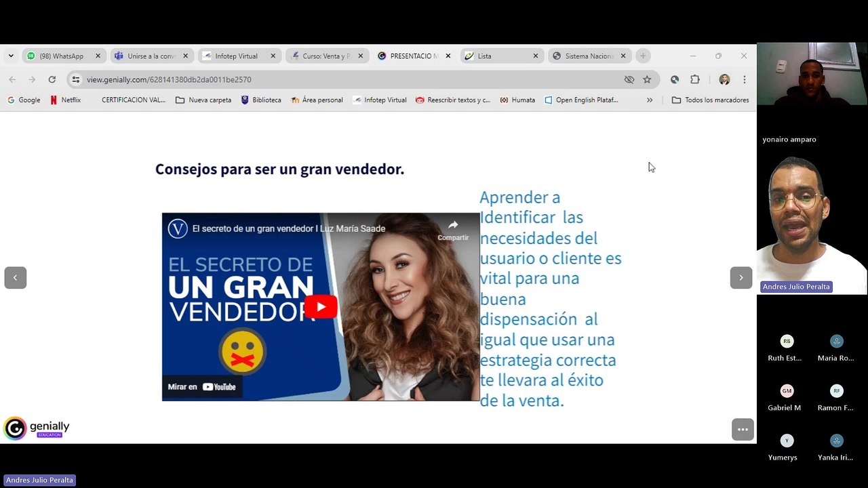
Task: Close the WhatsApp tab
Action: pos(98,56)
